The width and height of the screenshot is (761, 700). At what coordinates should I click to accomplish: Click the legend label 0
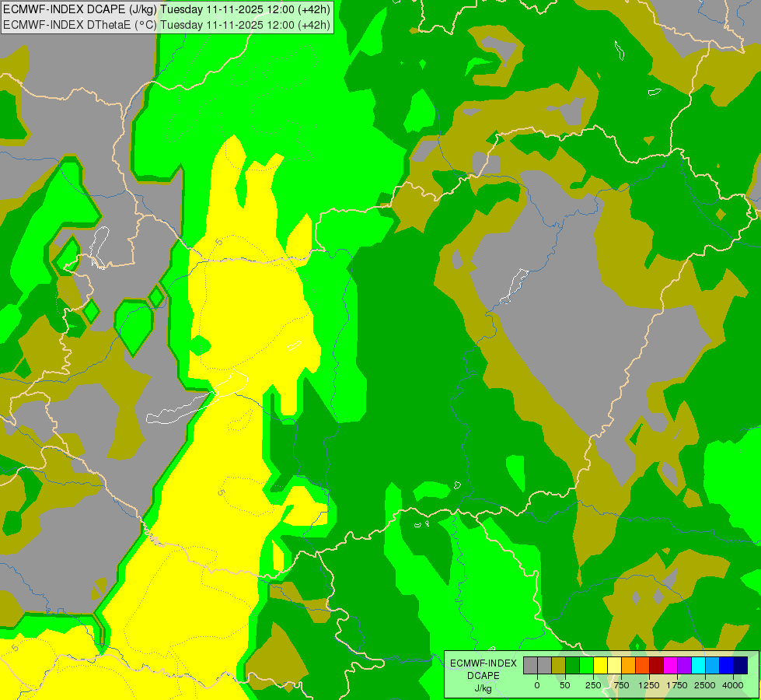(537, 685)
